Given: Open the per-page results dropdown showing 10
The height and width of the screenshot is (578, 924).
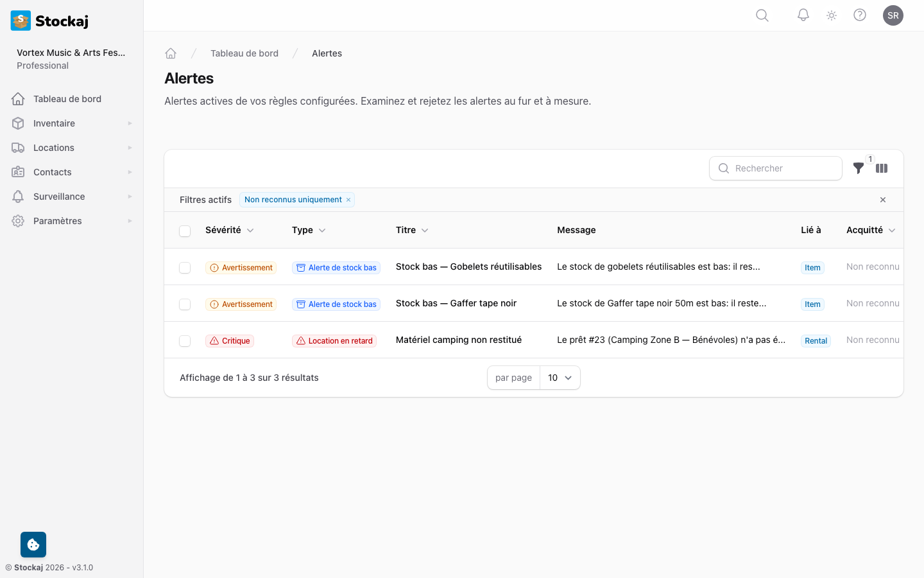Looking at the screenshot, I should (x=560, y=378).
